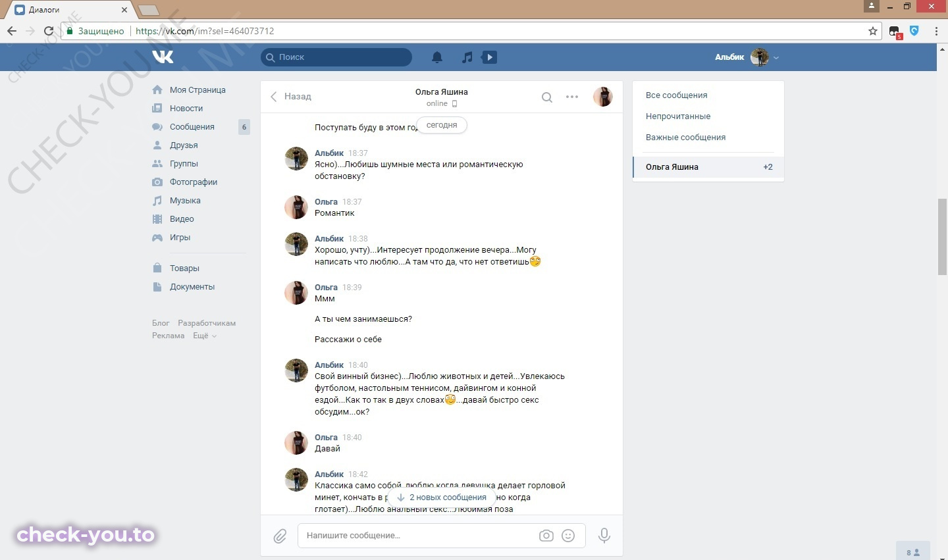Click the Разработчикам footer link
Screen dimensions: 948x560
click(x=207, y=323)
